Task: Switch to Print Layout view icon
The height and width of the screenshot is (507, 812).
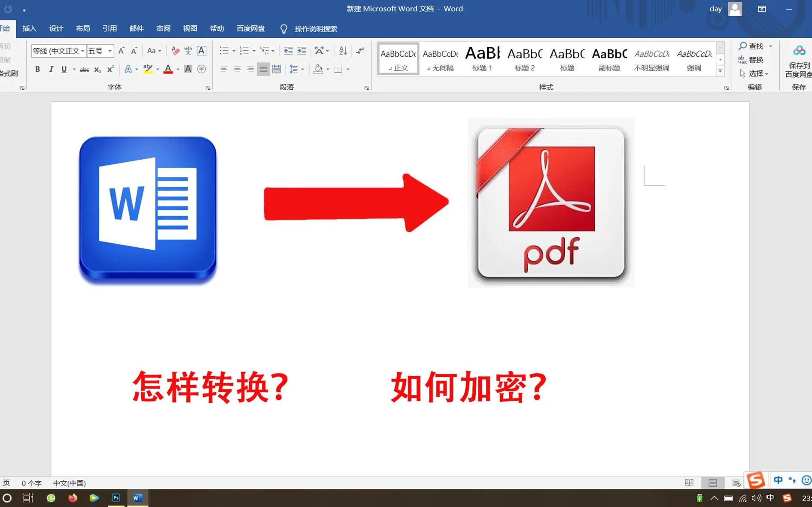Action: [x=713, y=483]
